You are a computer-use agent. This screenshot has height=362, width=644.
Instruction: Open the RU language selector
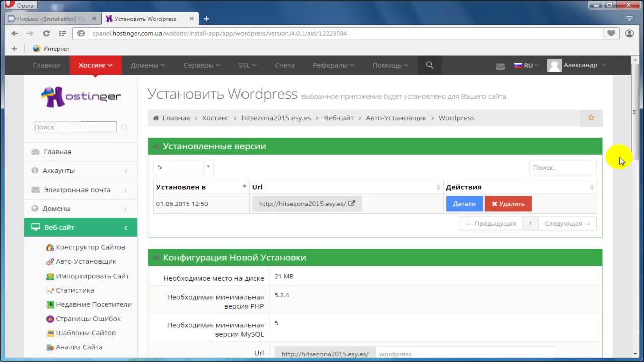click(x=526, y=65)
